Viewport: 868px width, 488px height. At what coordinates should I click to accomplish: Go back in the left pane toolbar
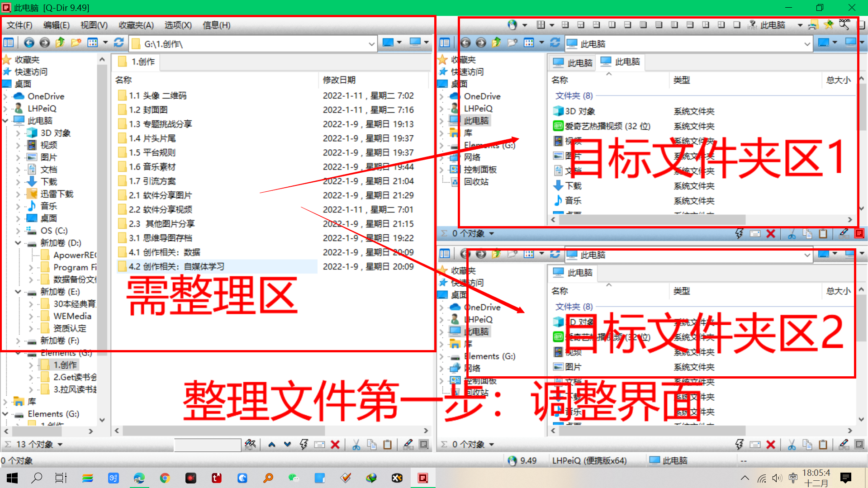coord(29,43)
